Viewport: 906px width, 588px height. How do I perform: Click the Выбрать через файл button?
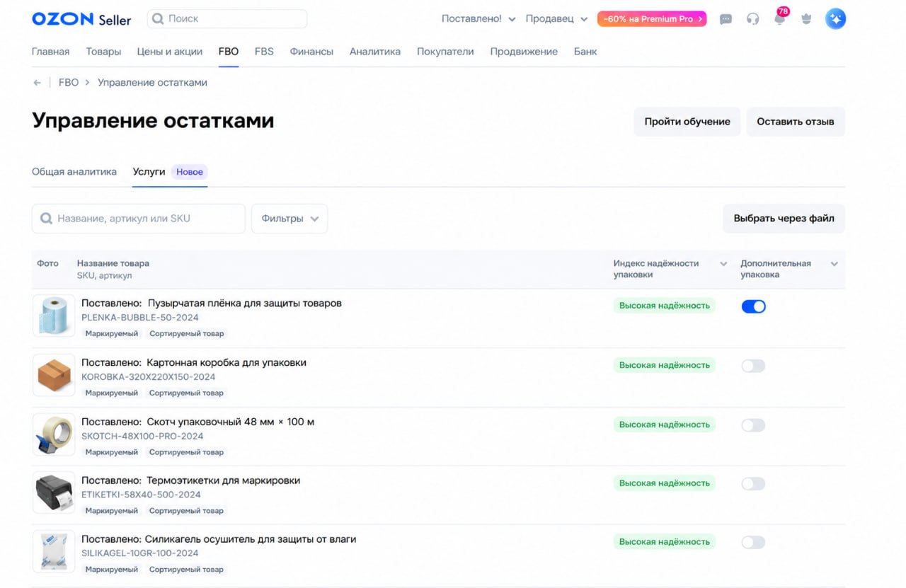coord(784,219)
